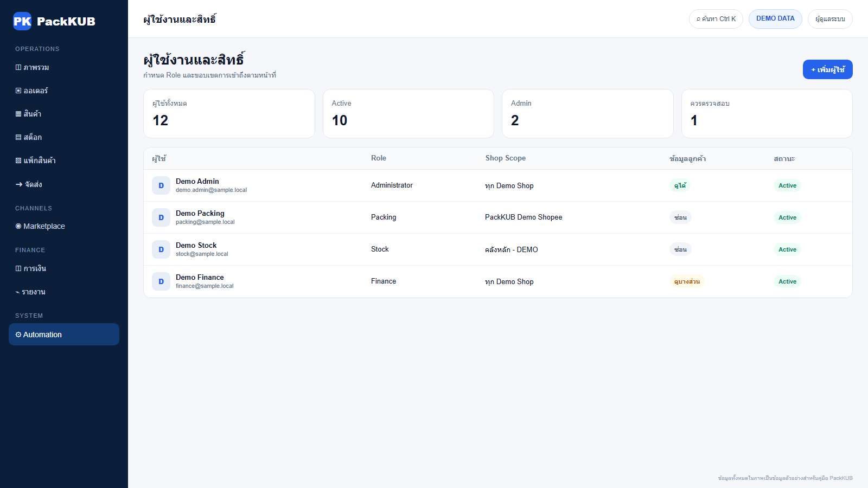Click the ซ่อน badge for Demo Packing
The height and width of the screenshot is (488, 868).
point(680,217)
